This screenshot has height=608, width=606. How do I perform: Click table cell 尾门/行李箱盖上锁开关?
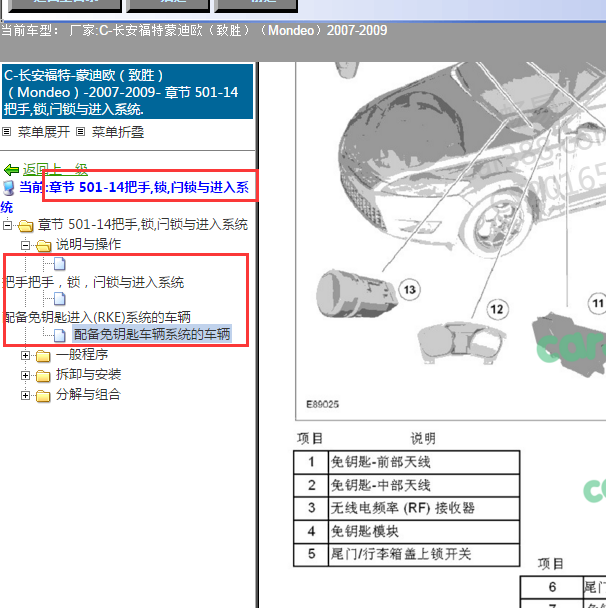(424, 554)
